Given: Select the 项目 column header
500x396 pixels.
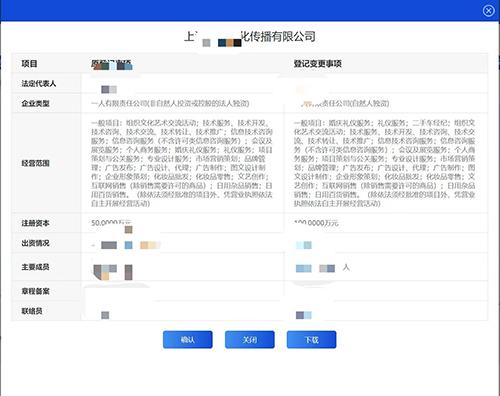Looking at the screenshot, I should click(x=29, y=64).
